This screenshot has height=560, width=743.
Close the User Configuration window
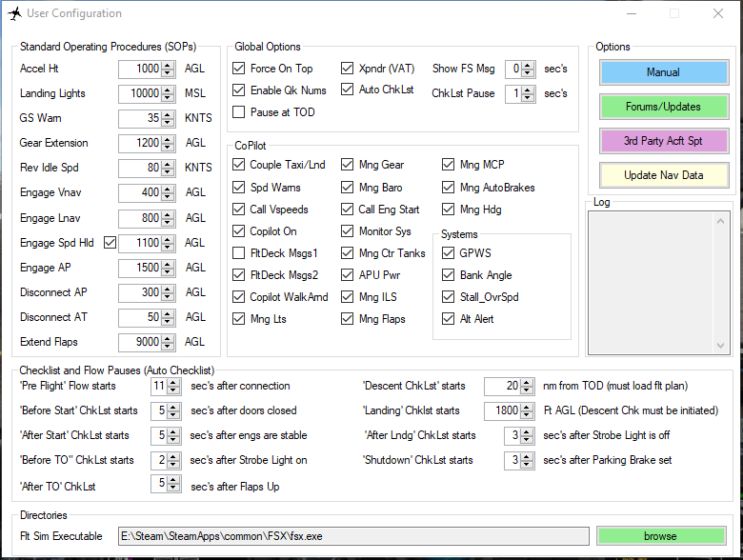[x=718, y=13]
